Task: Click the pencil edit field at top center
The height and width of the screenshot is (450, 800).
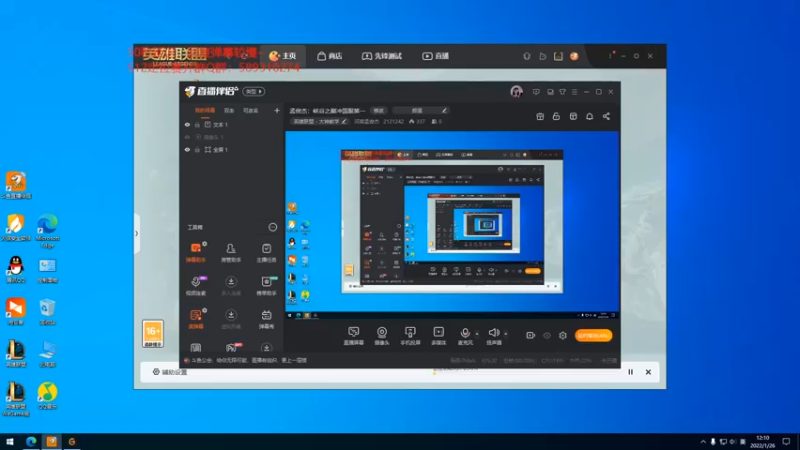Action: (x=421, y=110)
